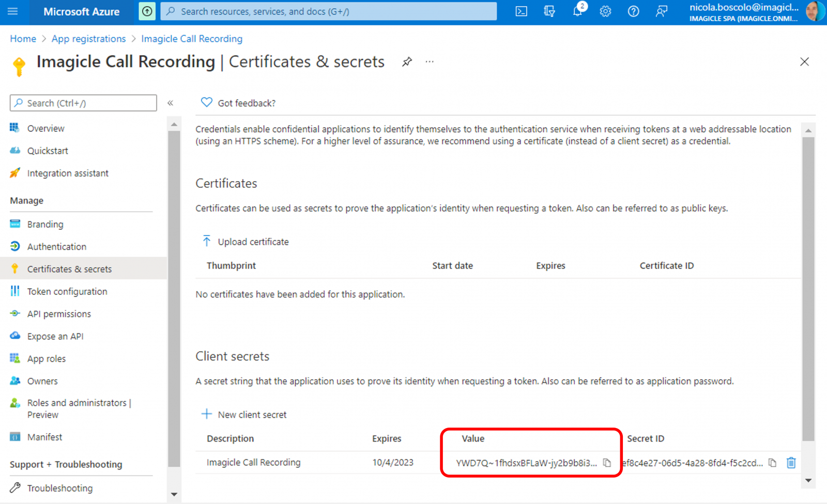Pin the Certificates & secrets page
827x504 pixels.
407,62
